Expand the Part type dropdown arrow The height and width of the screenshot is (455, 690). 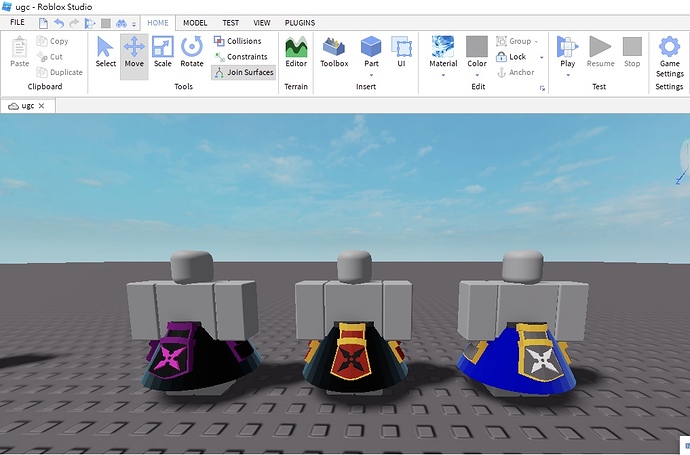(x=371, y=75)
